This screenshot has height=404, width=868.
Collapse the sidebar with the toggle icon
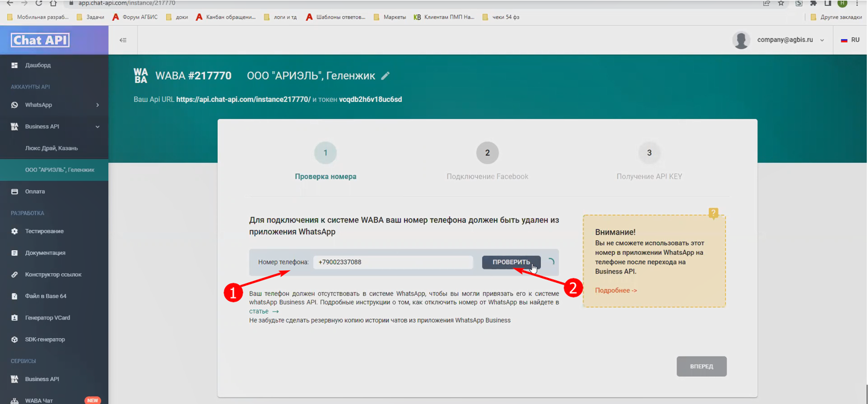coord(123,40)
